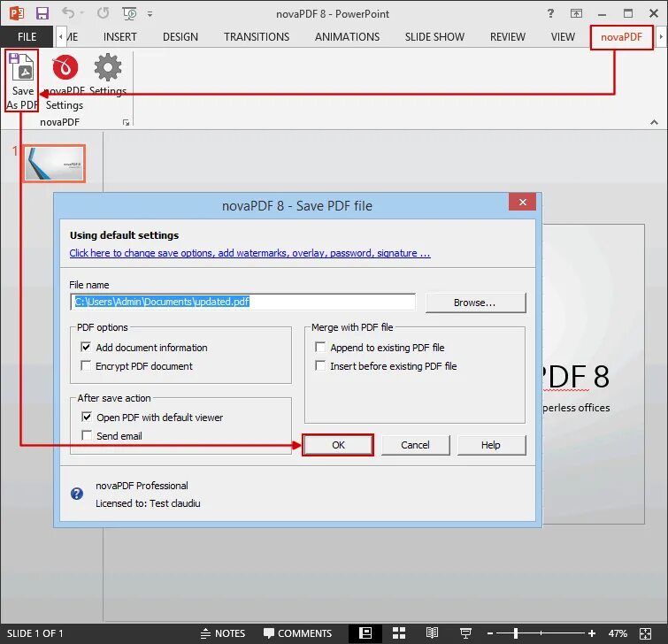Click 'Licensed to: Test claudiu' text
Viewport: 668px width, 644px height.
[148, 503]
